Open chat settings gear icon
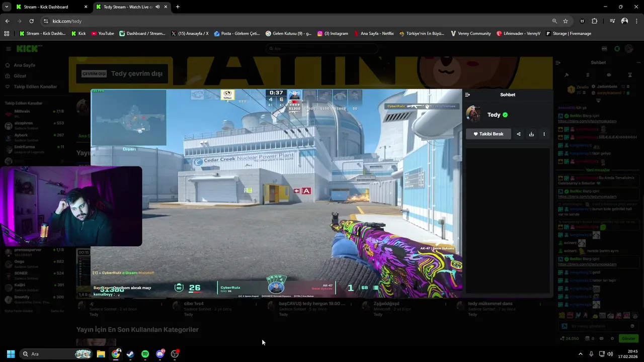 pyautogui.click(x=612, y=338)
